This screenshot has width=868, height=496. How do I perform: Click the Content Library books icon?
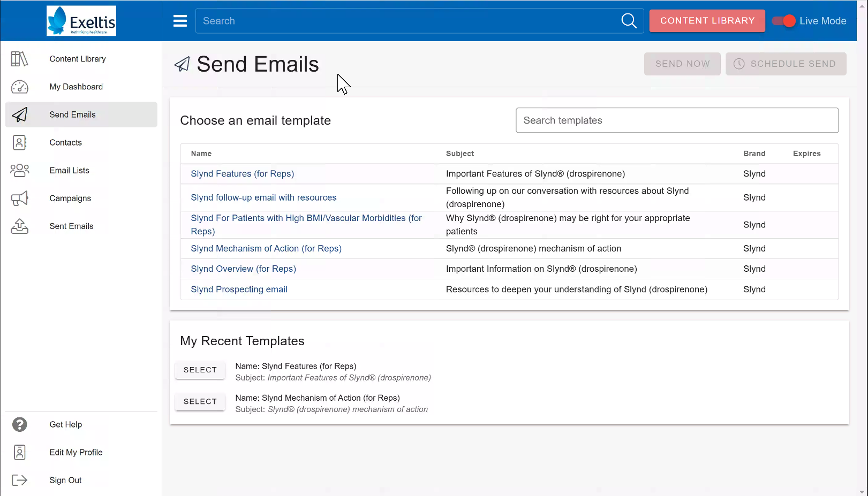click(x=20, y=59)
